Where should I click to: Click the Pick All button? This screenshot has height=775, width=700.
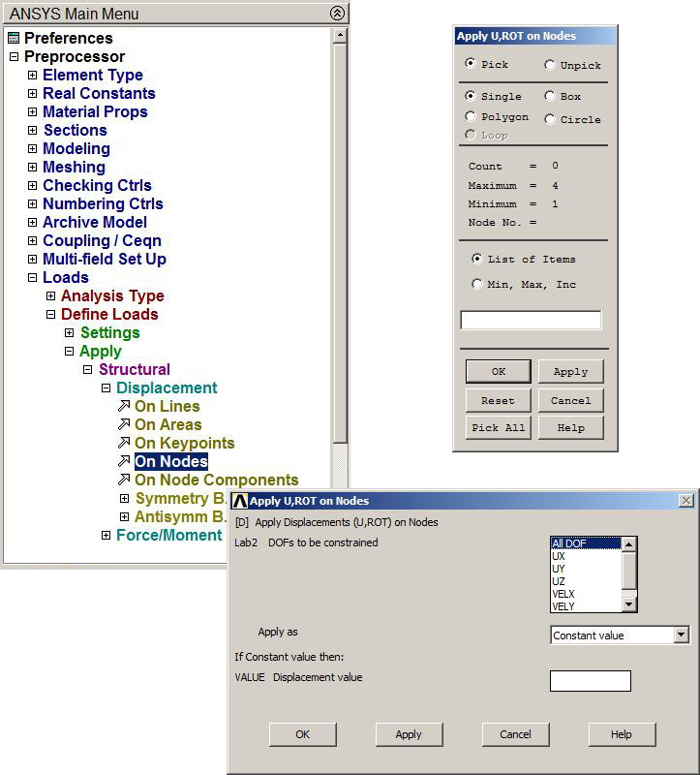(x=498, y=427)
